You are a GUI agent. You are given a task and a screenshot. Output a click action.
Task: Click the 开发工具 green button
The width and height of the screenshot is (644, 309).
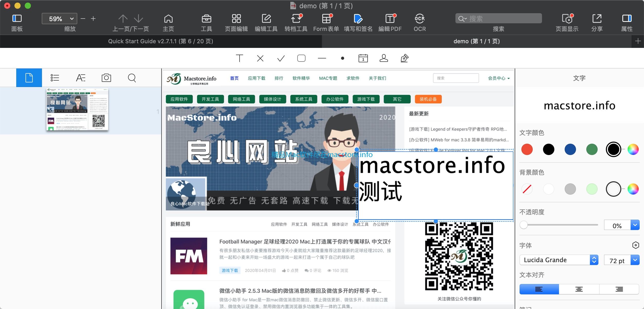tap(210, 99)
